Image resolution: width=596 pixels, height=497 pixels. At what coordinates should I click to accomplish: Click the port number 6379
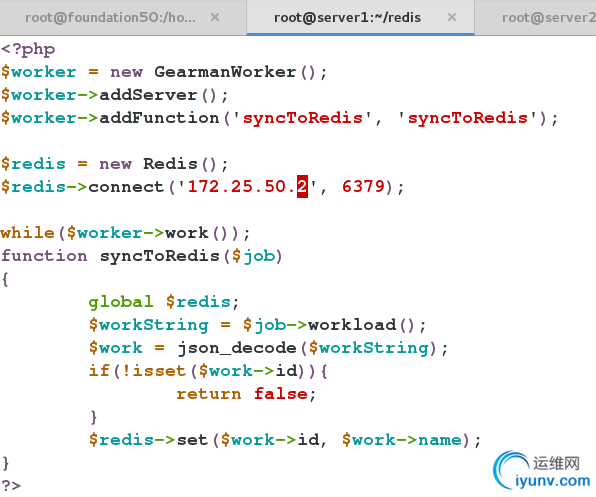click(x=363, y=187)
